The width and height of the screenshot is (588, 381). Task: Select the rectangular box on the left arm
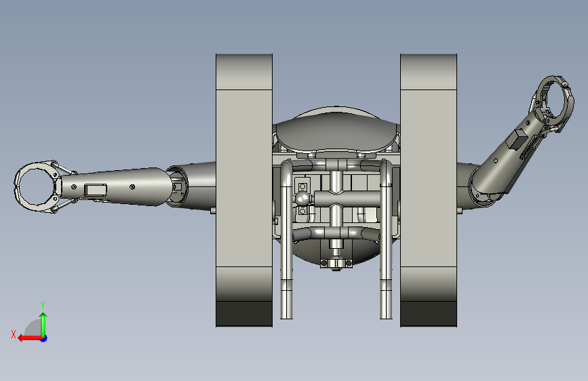(96, 190)
